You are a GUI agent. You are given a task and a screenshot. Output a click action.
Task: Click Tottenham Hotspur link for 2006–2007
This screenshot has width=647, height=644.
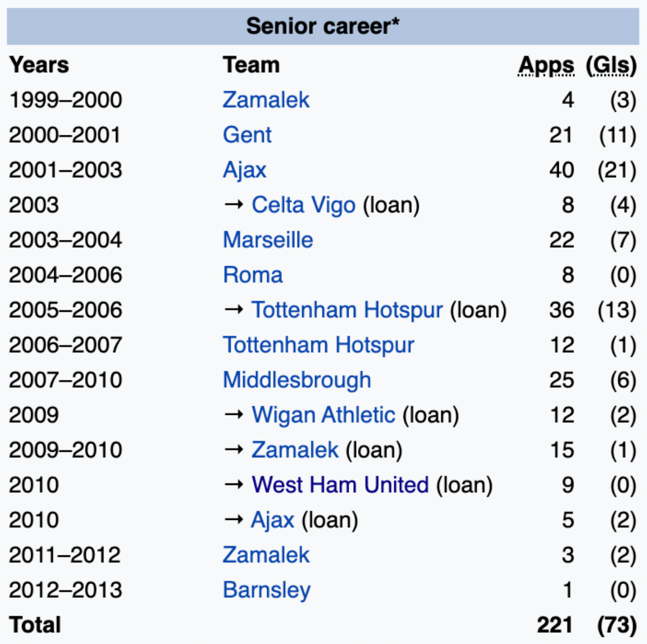(318, 345)
